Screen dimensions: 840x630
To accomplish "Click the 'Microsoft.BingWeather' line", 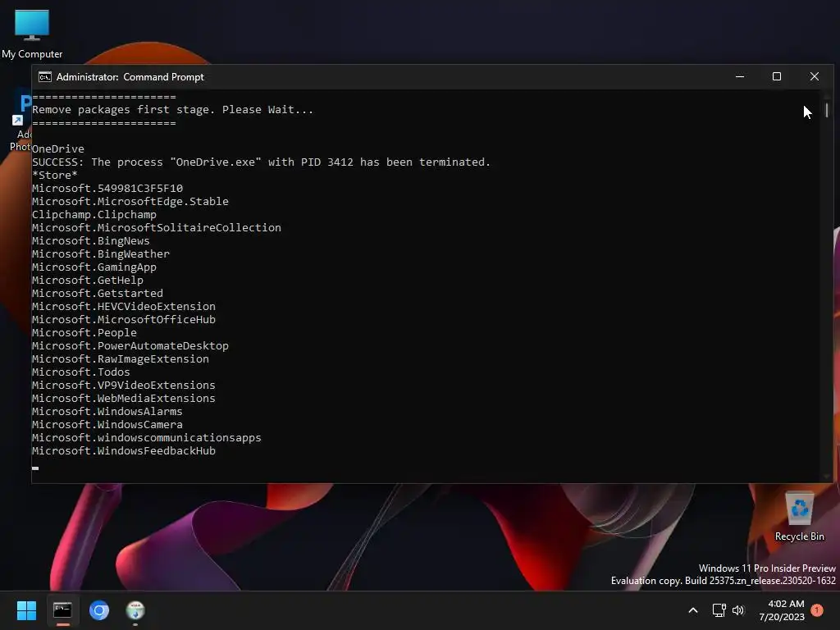I will [x=101, y=254].
